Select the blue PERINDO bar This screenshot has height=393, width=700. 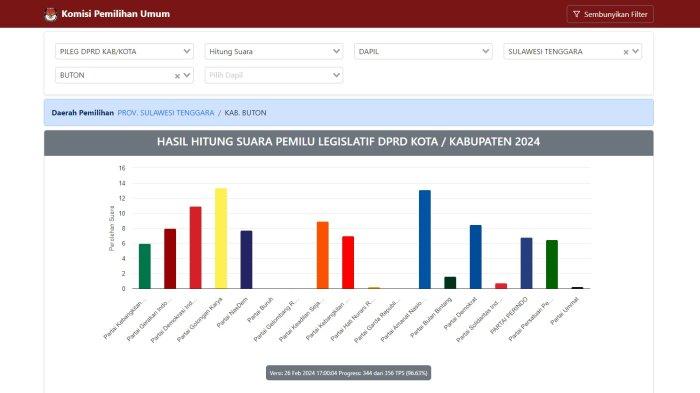527,263
